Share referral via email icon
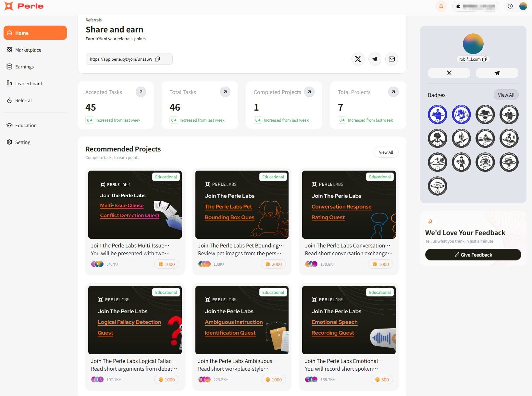The width and height of the screenshot is (532, 396). [x=391, y=59]
